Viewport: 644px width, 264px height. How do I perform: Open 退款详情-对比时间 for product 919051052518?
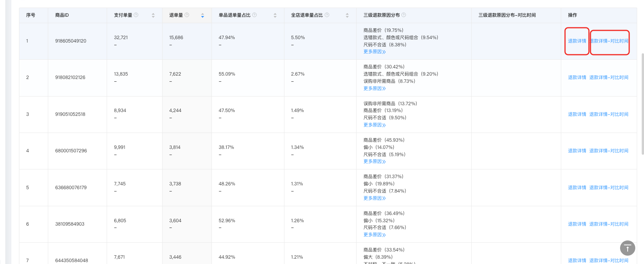point(609,114)
